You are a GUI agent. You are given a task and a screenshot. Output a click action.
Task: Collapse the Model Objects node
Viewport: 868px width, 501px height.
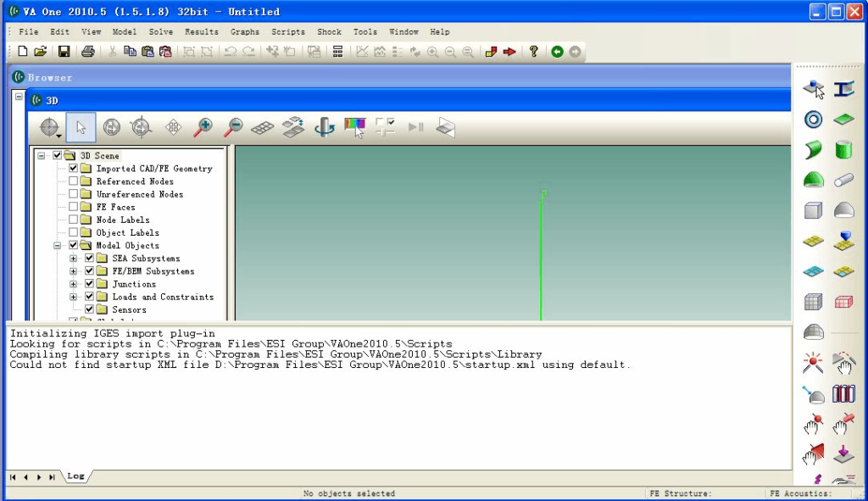pyautogui.click(x=57, y=245)
